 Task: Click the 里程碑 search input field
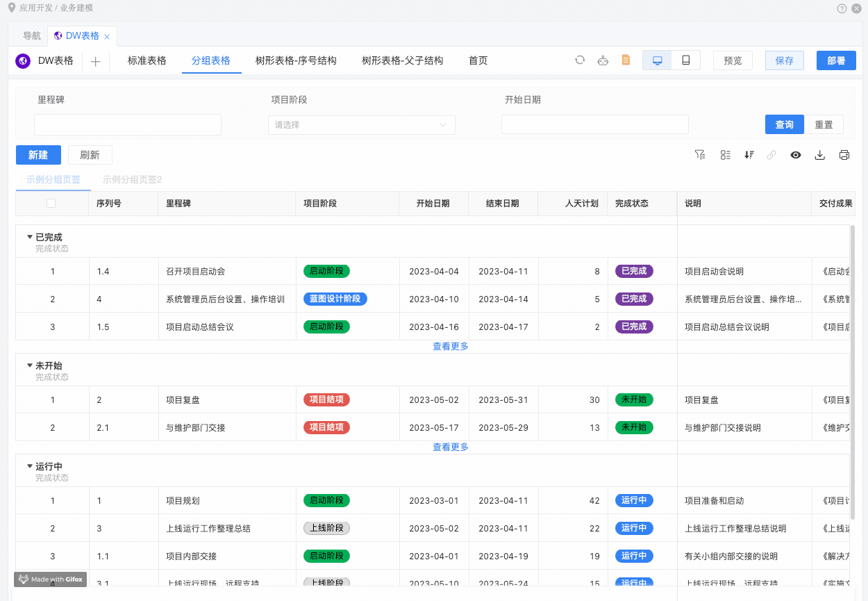(x=128, y=124)
